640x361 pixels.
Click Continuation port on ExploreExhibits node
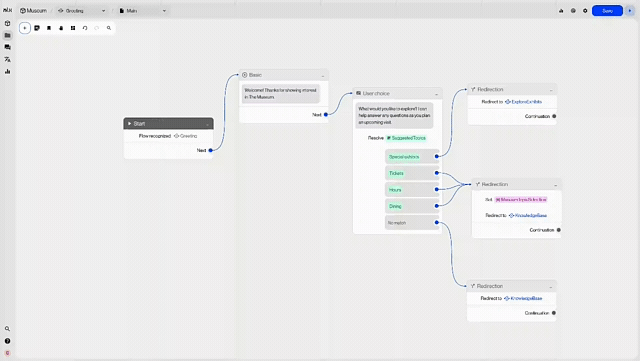554,116
